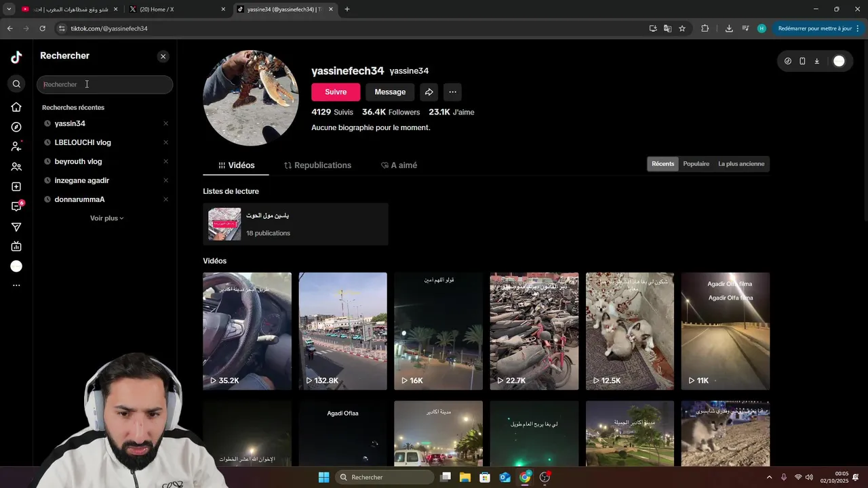Click the taskbar Rechercher search box
Screen dimensions: 868x488
(x=385, y=477)
